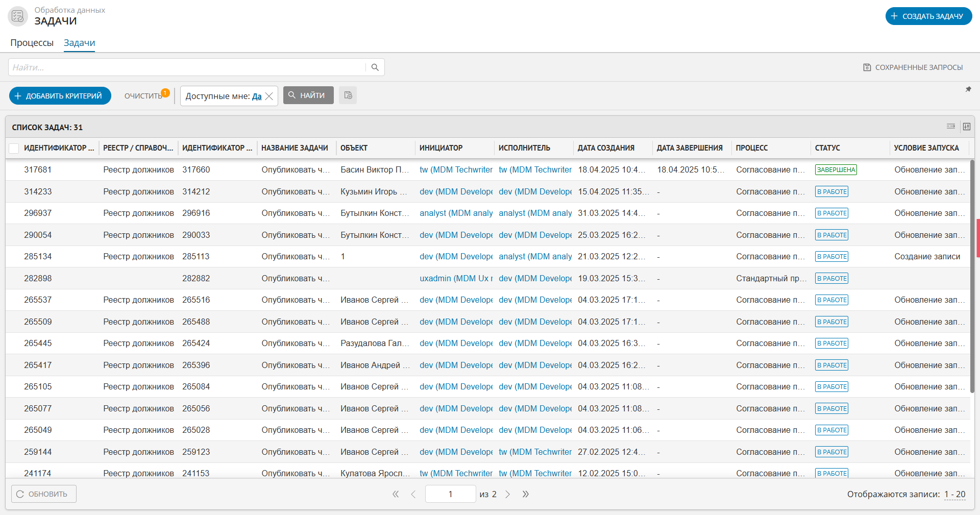
Task: Click the Создать задачу button
Action: (928, 16)
